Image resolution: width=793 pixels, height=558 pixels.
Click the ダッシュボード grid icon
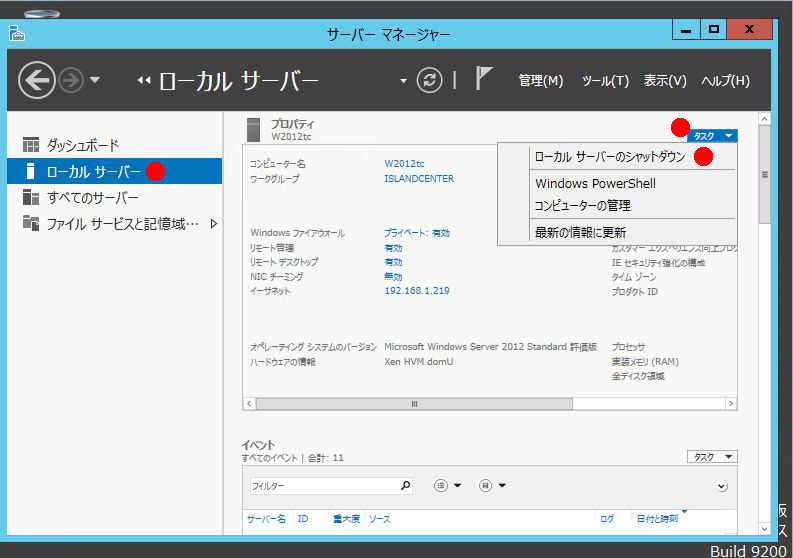point(31,145)
